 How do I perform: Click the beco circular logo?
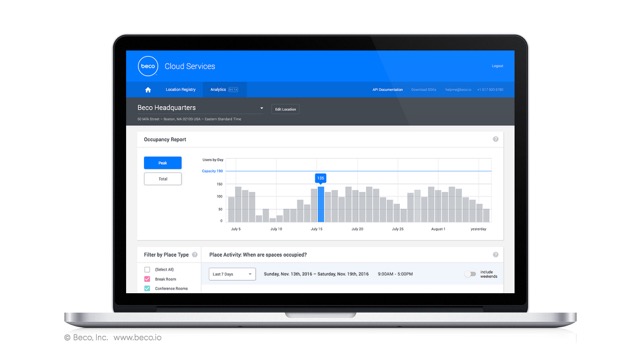(x=148, y=66)
